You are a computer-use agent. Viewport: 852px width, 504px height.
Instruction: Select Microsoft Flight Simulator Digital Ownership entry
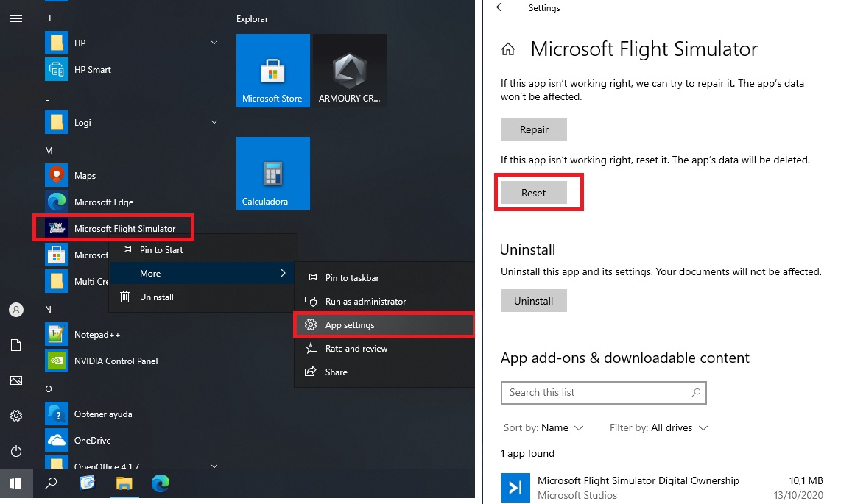pos(662,488)
